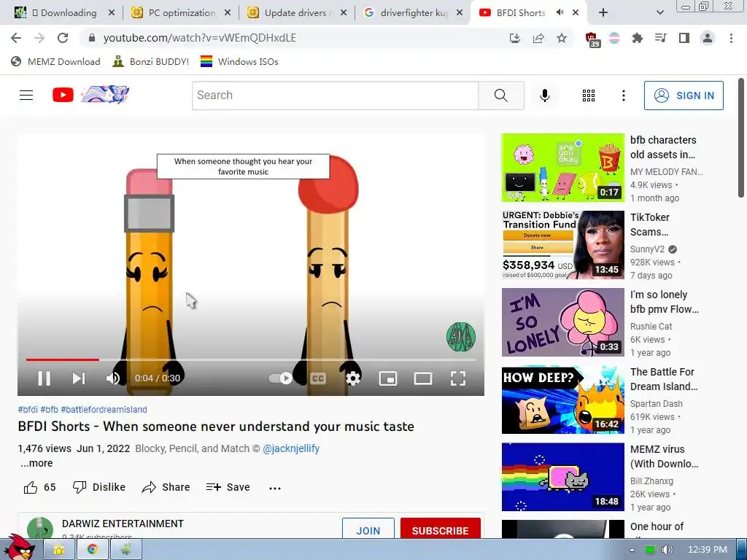Pause the video with the pause button

click(44, 378)
